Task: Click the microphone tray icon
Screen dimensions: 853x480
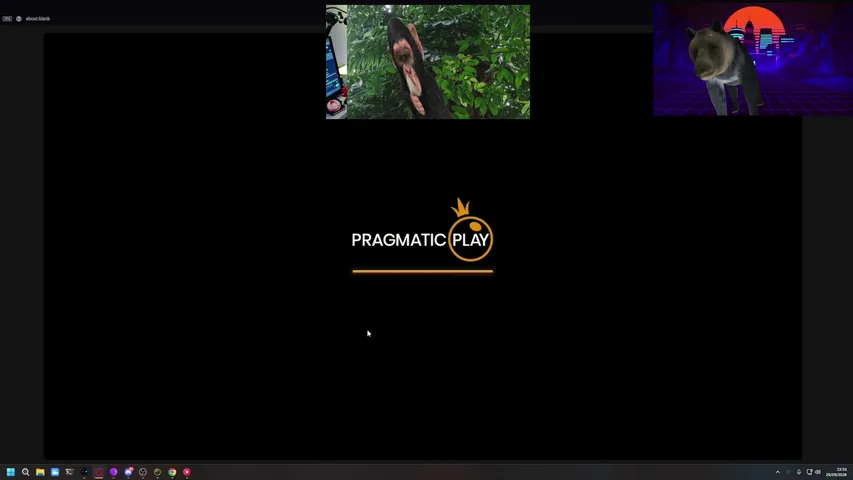Action: click(799, 472)
